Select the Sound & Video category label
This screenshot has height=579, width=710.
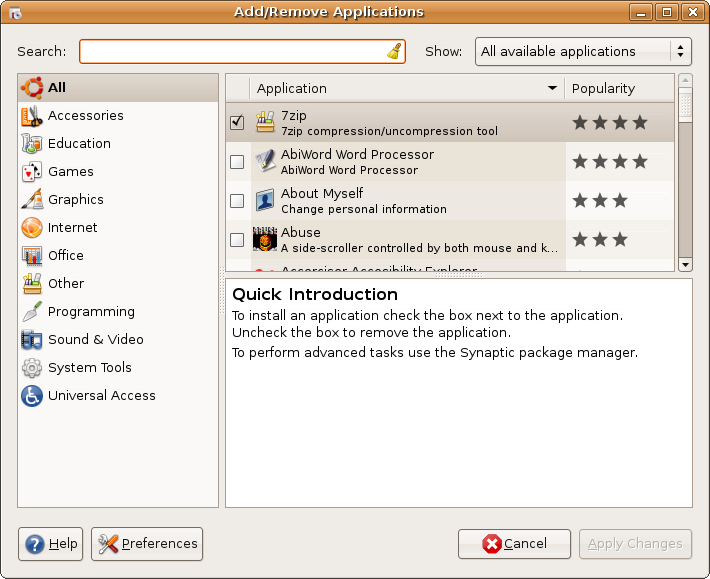point(96,340)
